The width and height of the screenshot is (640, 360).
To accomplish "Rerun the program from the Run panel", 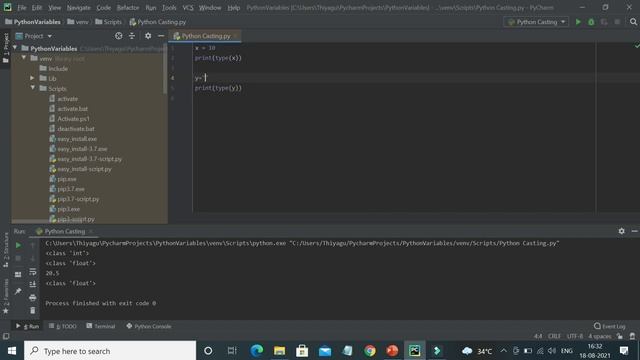I will (18, 245).
